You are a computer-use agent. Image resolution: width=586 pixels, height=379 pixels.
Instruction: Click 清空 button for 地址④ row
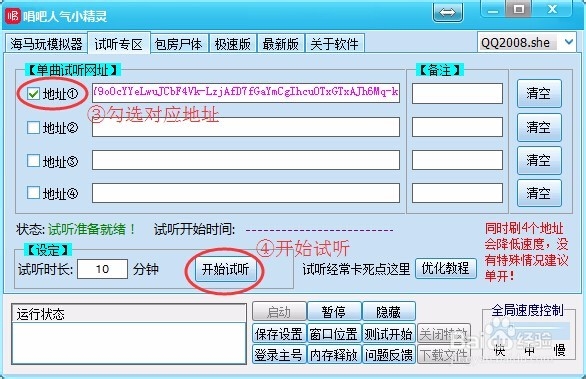539,193
